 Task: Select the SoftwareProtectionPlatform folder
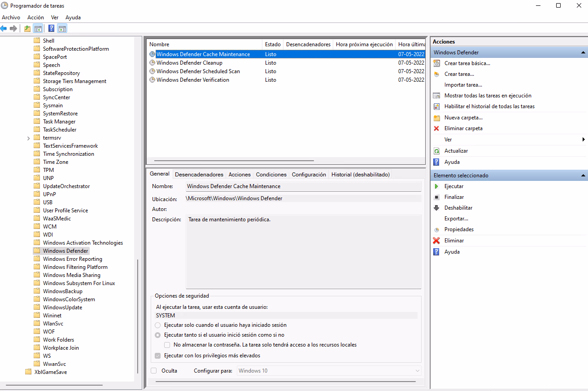tap(76, 49)
